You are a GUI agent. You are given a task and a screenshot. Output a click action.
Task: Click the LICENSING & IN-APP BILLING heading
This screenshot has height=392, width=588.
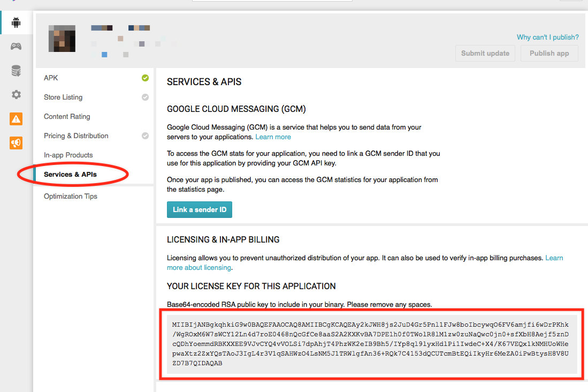click(x=223, y=239)
